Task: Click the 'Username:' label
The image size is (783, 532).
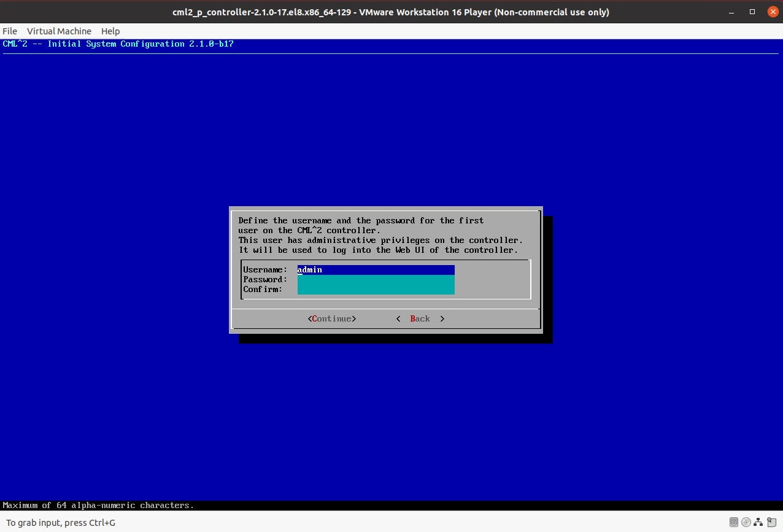Action: tap(265, 270)
